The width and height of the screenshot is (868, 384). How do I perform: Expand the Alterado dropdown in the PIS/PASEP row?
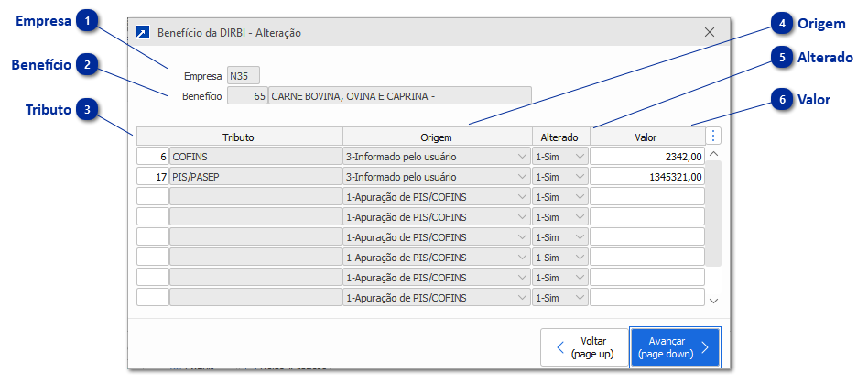[x=580, y=177]
